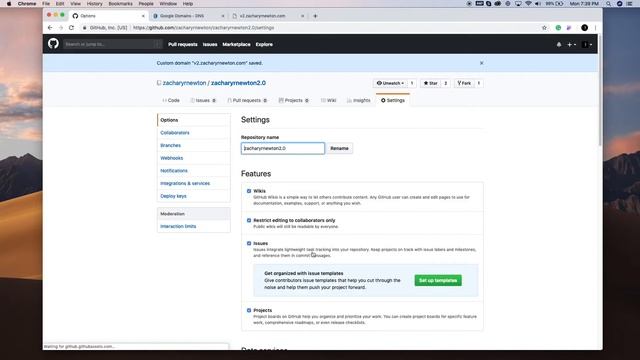640x360 pixels.
Task: Switch to the Code tab
Action: click(171, 100)
